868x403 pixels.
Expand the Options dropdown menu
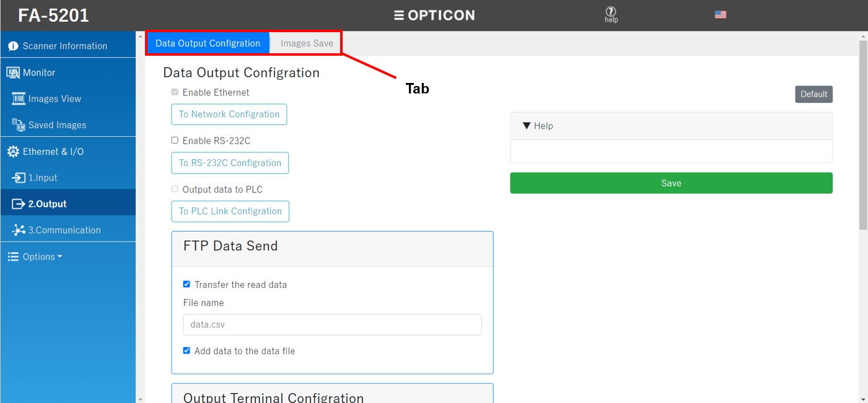[x=36, y=257]
